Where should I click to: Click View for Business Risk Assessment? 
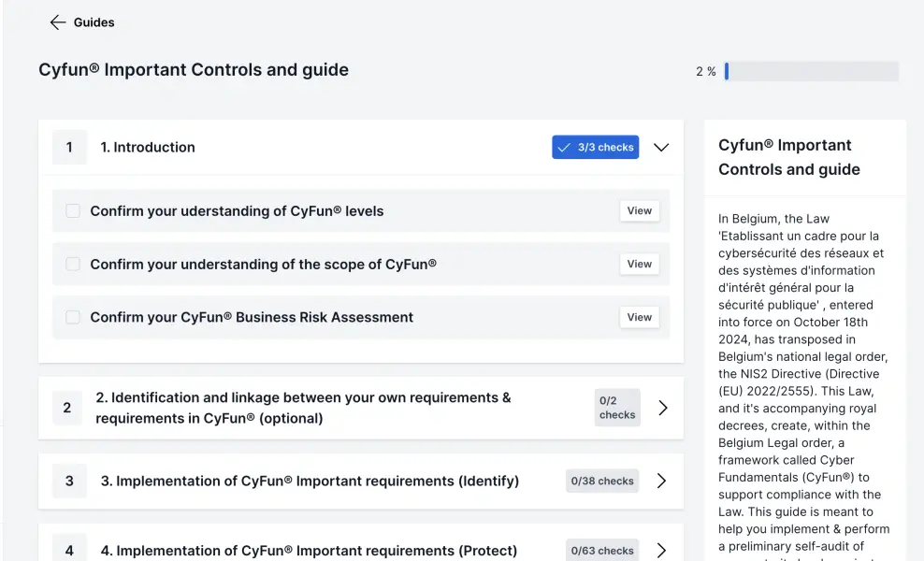click(640, 318)
